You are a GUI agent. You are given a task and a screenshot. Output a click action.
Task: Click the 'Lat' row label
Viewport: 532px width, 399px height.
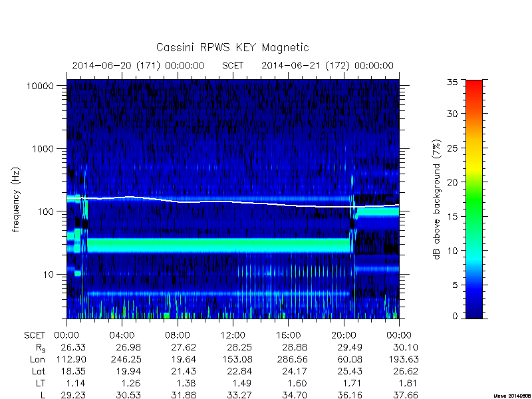(x=39, y=371)
